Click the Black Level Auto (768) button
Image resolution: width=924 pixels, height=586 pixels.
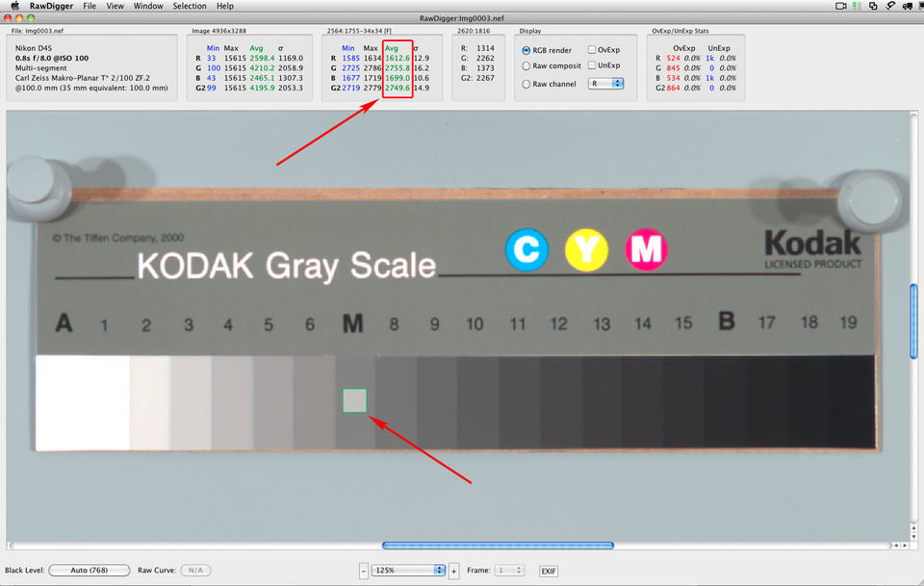click(89, 570)
